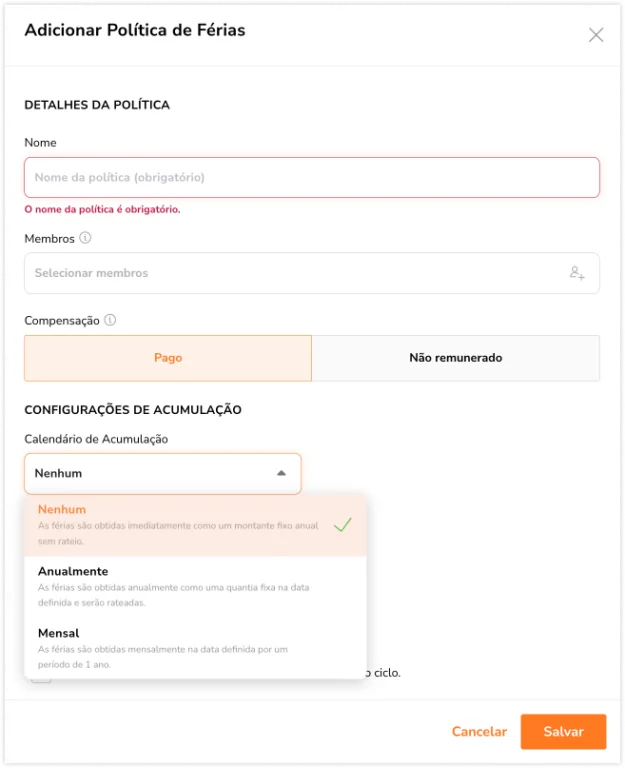Focus the Nome da política input field
The image size is (625, 768).
click(312, 177)
